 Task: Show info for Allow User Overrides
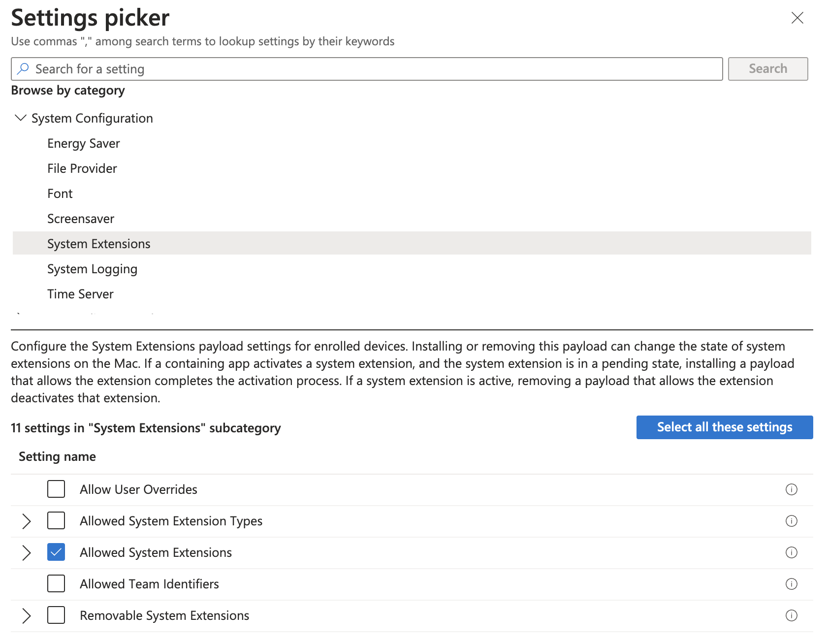coord(792,489)
